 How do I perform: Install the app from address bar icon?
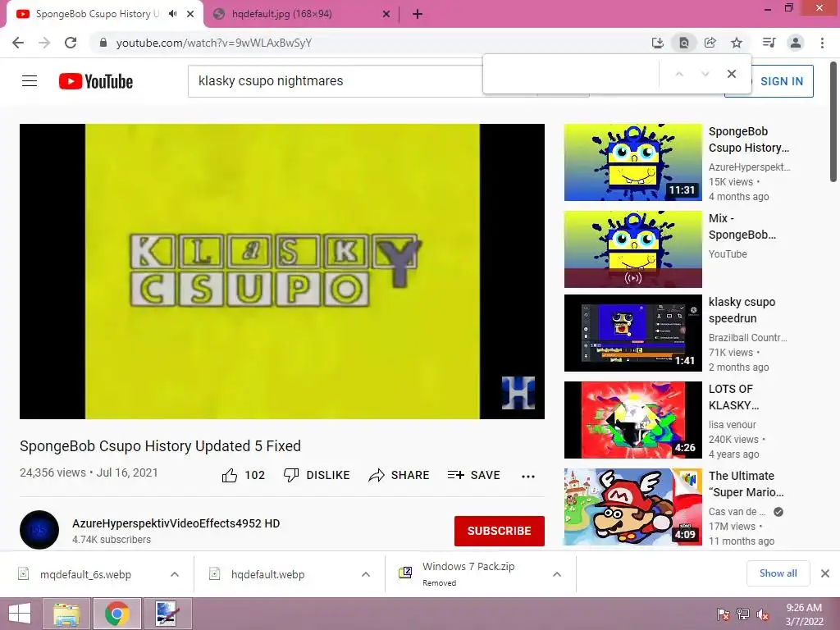coord(657,43)
